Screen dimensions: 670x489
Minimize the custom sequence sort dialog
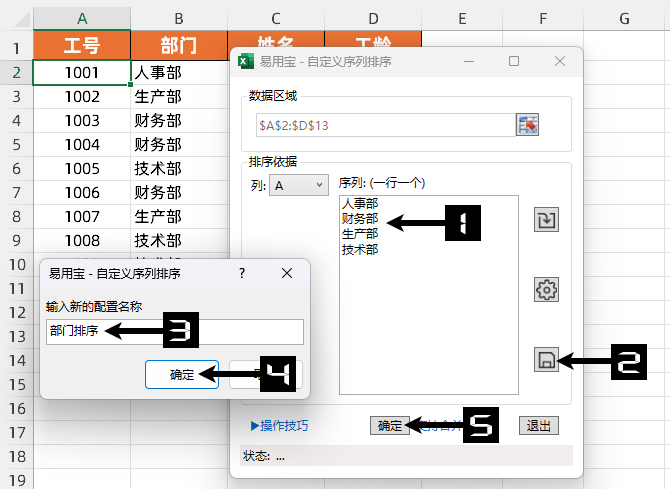coord(469,61)
